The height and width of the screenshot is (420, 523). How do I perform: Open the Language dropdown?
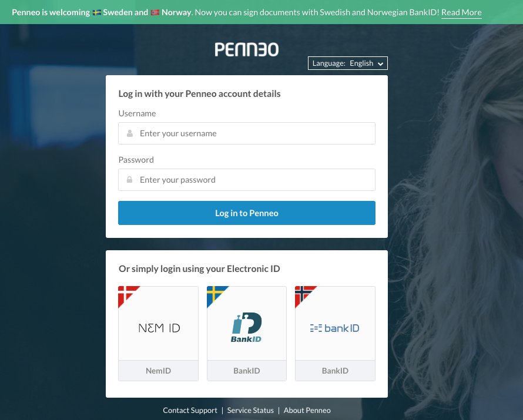click(x=347, y=63)
